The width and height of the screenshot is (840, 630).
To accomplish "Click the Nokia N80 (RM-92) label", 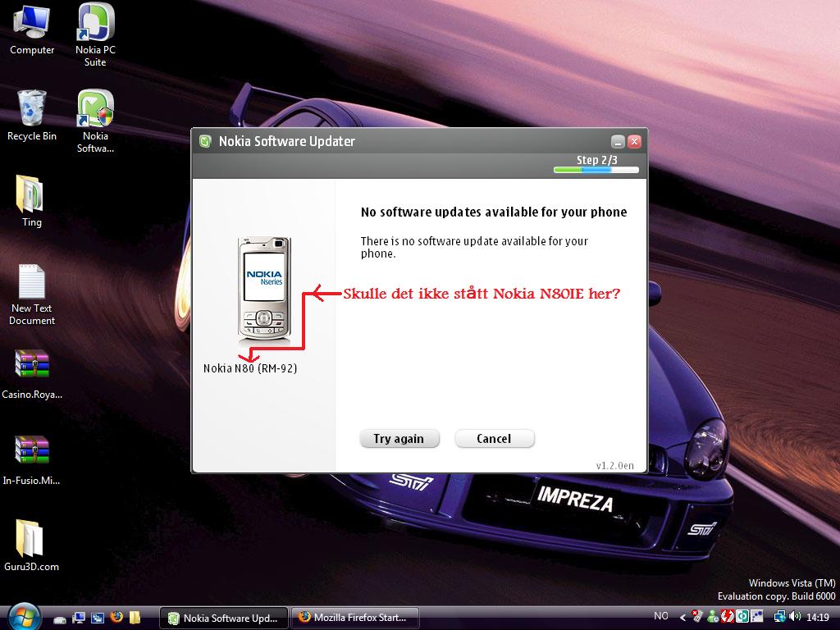I will 250,368.
